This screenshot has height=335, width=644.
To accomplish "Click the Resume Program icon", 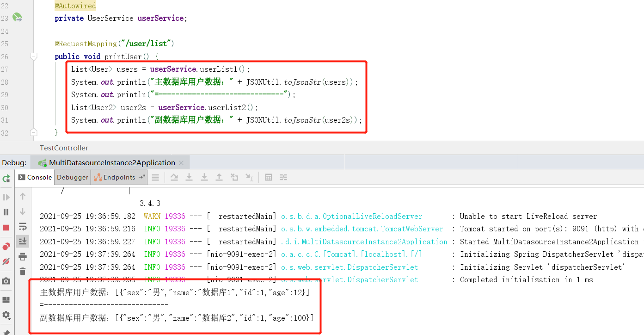I will [6, 197].
